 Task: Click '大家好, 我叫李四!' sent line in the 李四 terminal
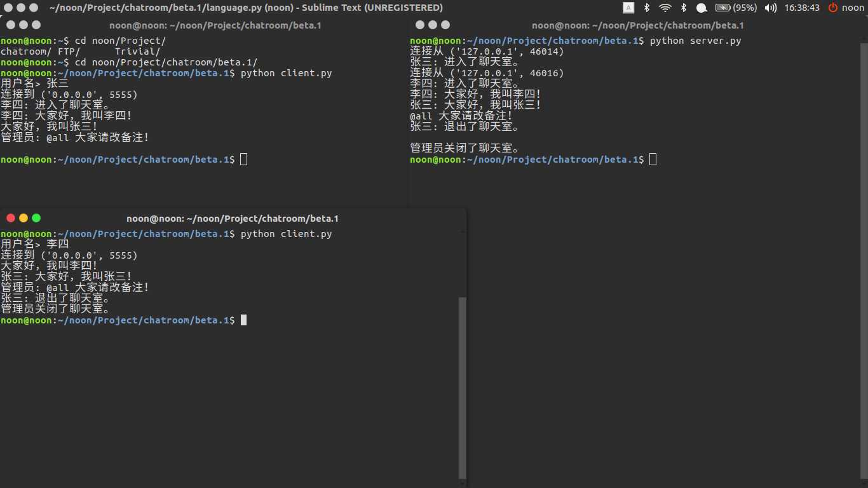pyautogui.click(x=50, y=266)
